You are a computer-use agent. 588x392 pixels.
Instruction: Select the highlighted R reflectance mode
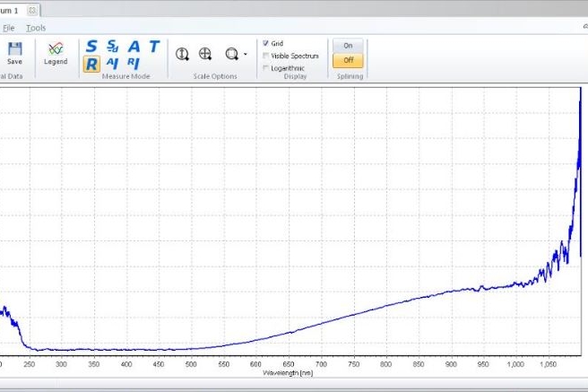point(91,63)
